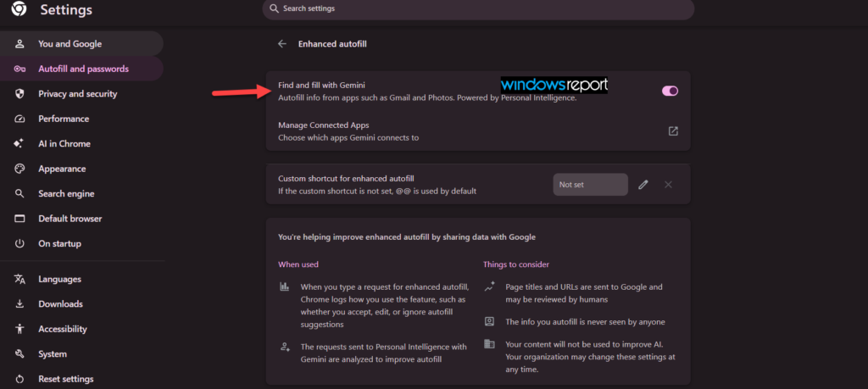Click the accessibility figure icon
The image size is (868, 389).
(20, 329)
